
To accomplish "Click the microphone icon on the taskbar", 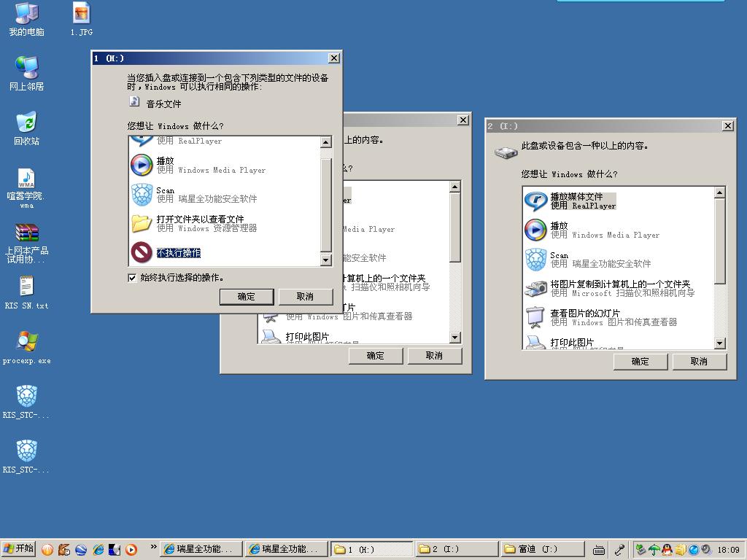I will (620, 550).
